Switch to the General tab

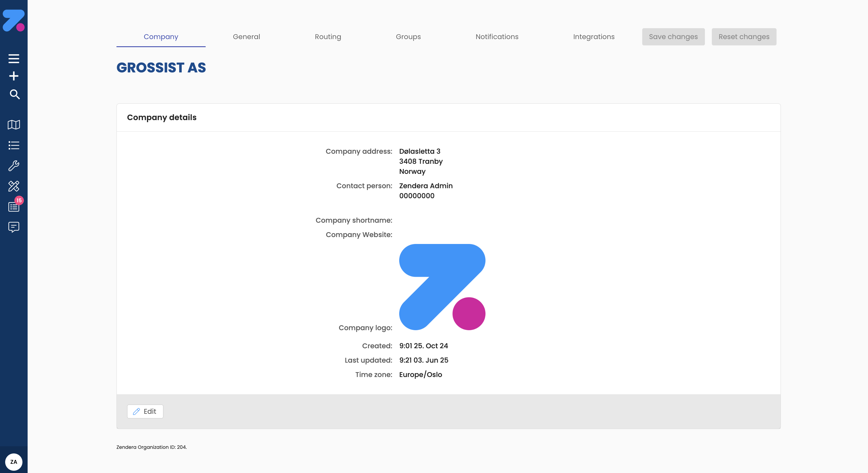pyautogui.click(x=246, y=37)
